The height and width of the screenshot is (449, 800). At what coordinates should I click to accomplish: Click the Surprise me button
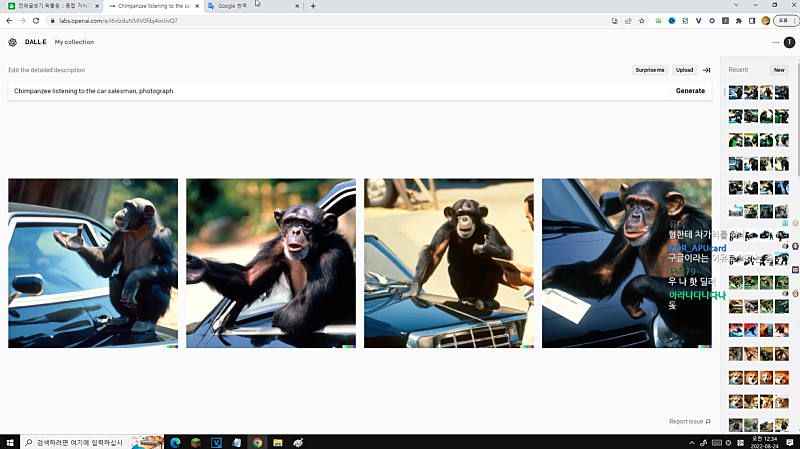[x=650, y=70]
